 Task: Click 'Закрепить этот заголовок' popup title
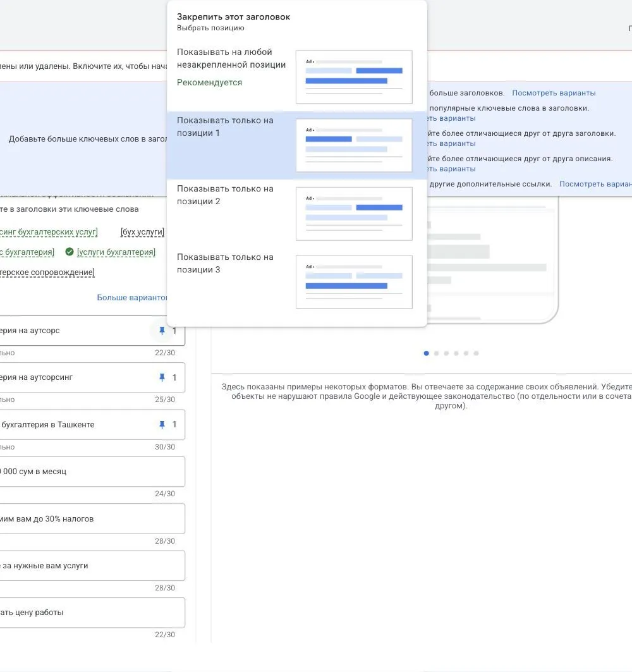(233, 16)
